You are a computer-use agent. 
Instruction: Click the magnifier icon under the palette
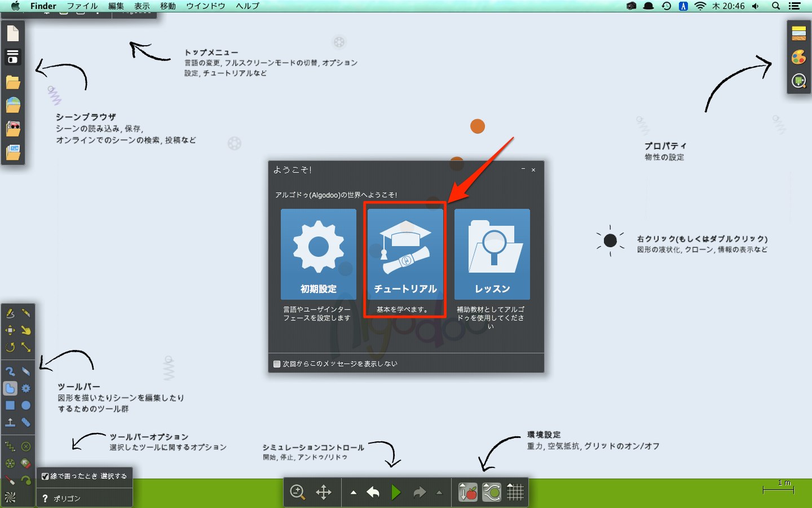[x=799, y=81]
